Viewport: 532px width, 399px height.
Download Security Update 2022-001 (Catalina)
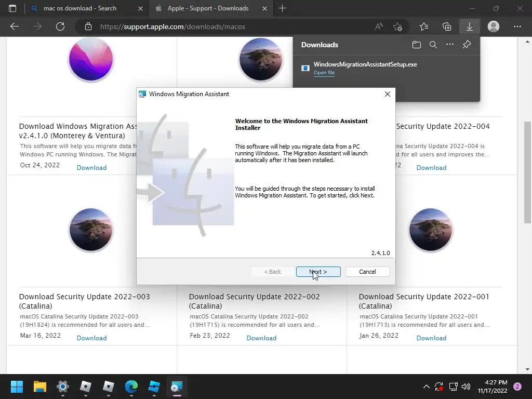(431, 338)
